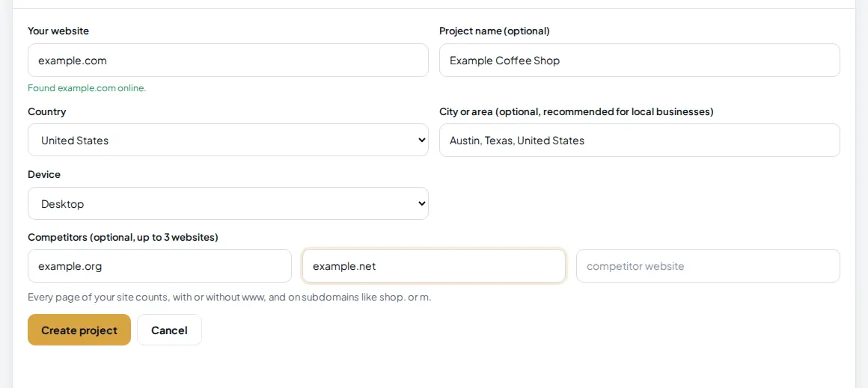Select the example.org competitor field
This screenshot has height=388, width=868.
[159, 266]
